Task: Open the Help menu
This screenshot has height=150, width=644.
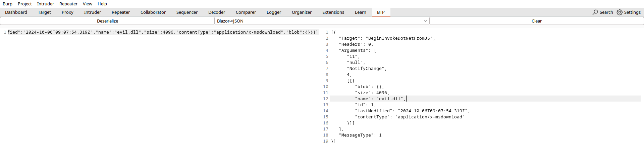Action: tap(102, 4)
